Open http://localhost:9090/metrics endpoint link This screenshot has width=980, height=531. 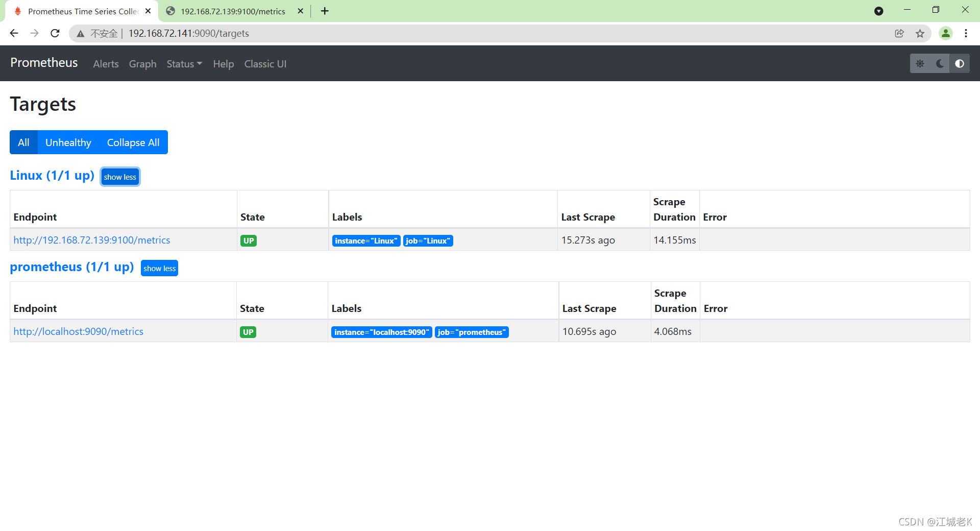click(79, 331)
